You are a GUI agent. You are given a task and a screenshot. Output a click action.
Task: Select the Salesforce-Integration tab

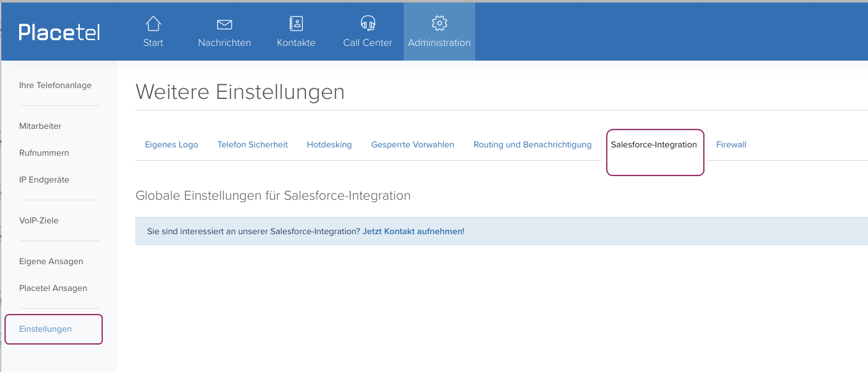point(654,145)
